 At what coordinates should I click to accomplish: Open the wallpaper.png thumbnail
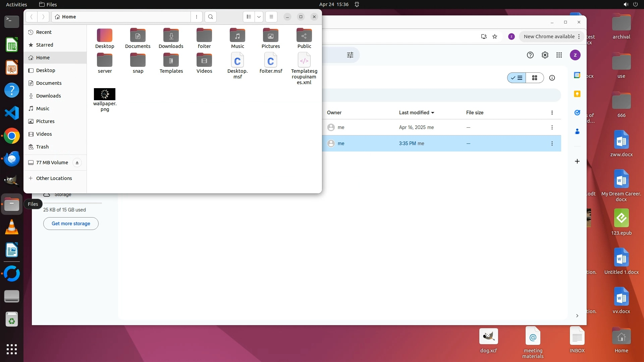(x=105, y=94)
